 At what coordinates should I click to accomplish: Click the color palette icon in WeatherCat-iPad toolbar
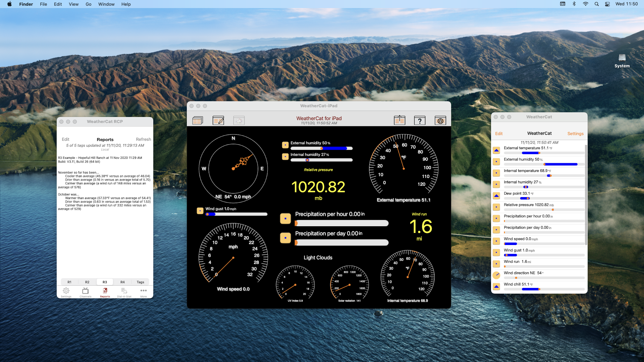239,120
